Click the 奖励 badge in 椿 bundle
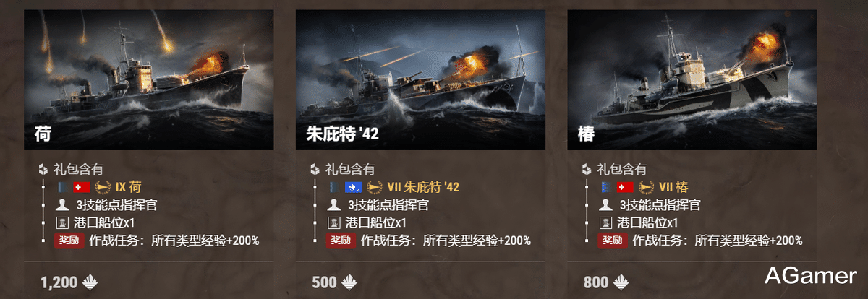This screenshot has height=299, width=868. (612, 240)
